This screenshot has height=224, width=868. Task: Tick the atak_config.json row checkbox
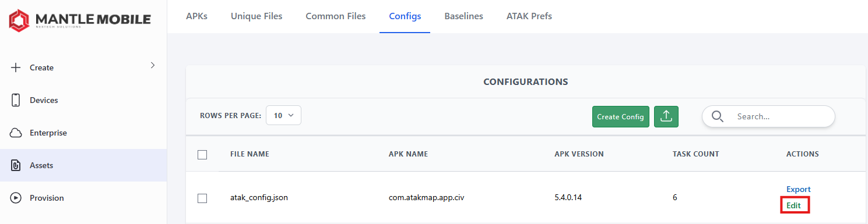tap(202, 198)
